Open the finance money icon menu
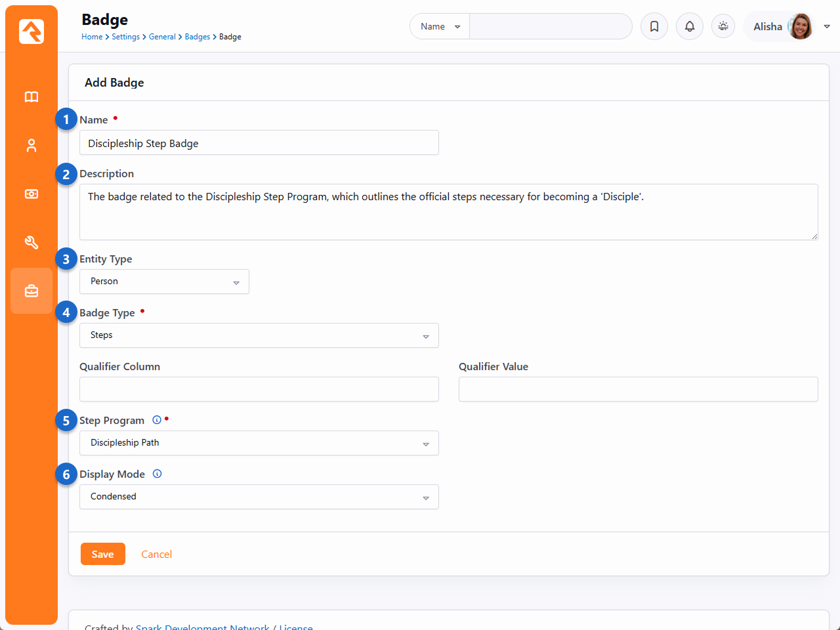The image size is (840, 630). (31, 194)
